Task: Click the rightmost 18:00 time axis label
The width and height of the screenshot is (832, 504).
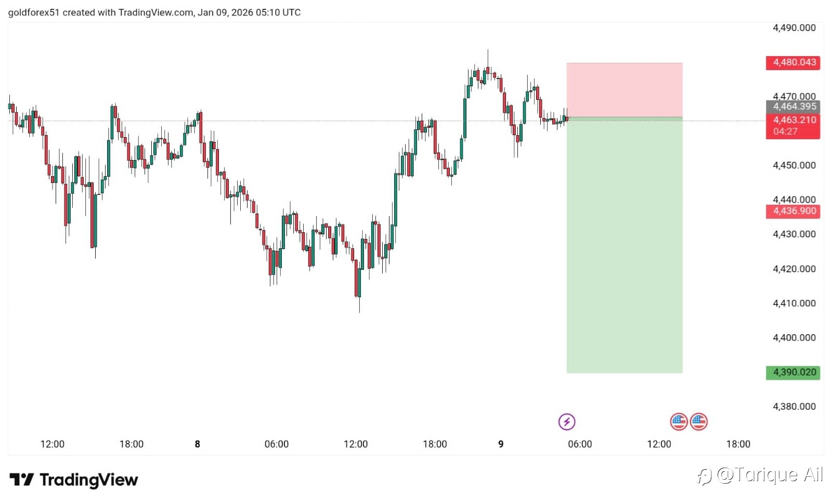Action: [x=738, y=444]
